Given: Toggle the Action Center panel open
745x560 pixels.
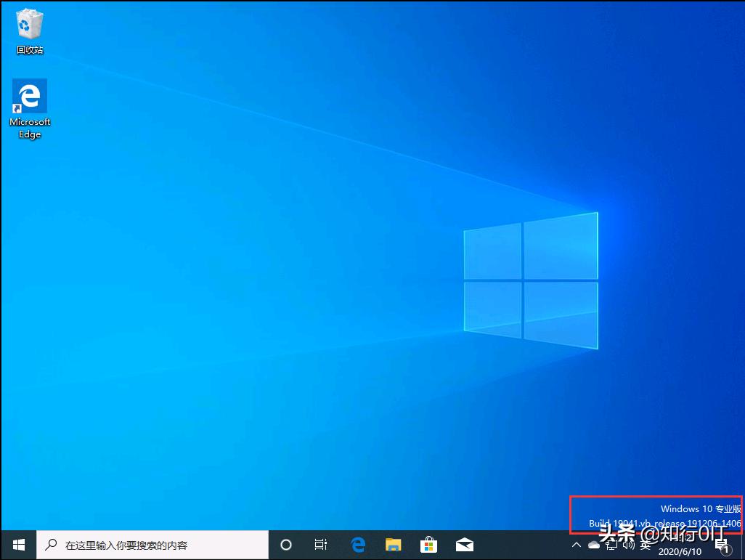Looking at the screenshot, I should 721,543.
